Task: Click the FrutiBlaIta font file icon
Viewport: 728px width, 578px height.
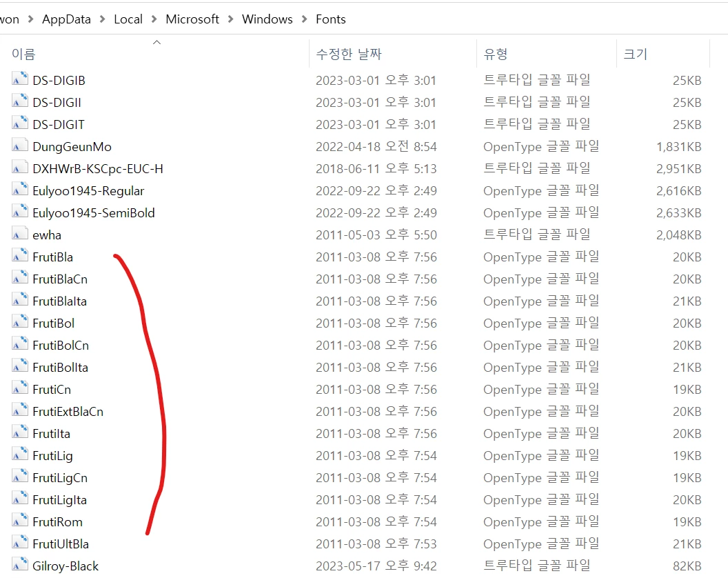Action: pyautogui.click(x=19, y=299)
